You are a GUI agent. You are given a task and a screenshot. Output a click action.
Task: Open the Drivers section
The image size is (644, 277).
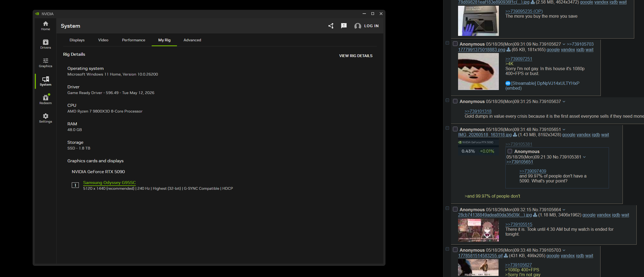(45, 44)
